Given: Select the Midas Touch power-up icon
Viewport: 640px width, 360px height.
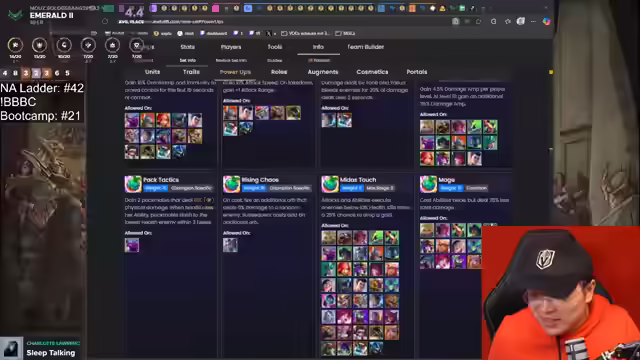Looking at the screenshot, I should point(330,184).
